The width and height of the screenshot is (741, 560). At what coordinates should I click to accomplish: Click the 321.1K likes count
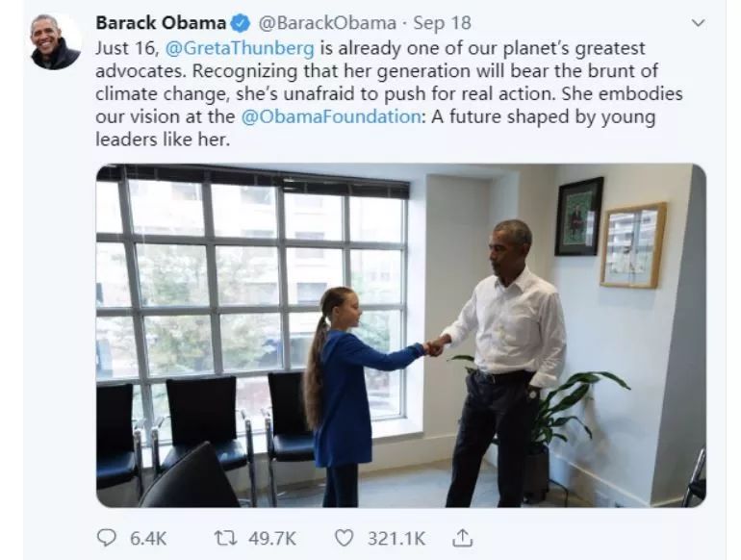(x=396, y=538)
